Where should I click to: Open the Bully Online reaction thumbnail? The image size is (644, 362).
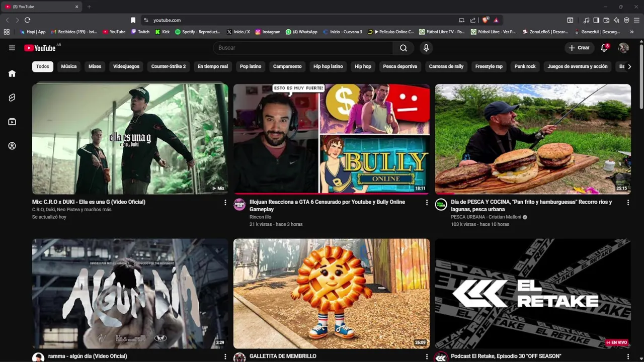point(332,139)
